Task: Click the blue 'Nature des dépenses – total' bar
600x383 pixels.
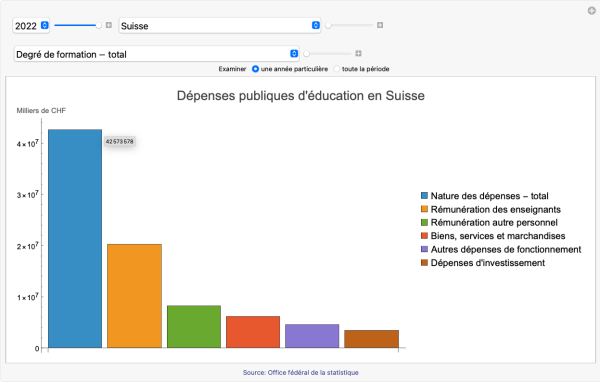Action: pos(75,239)
